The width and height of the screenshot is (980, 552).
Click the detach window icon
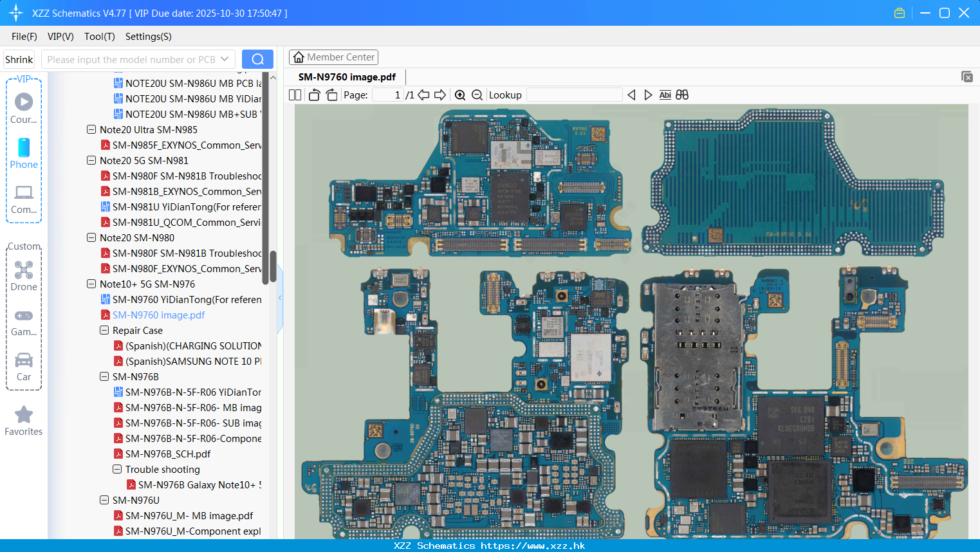point(967,77)
